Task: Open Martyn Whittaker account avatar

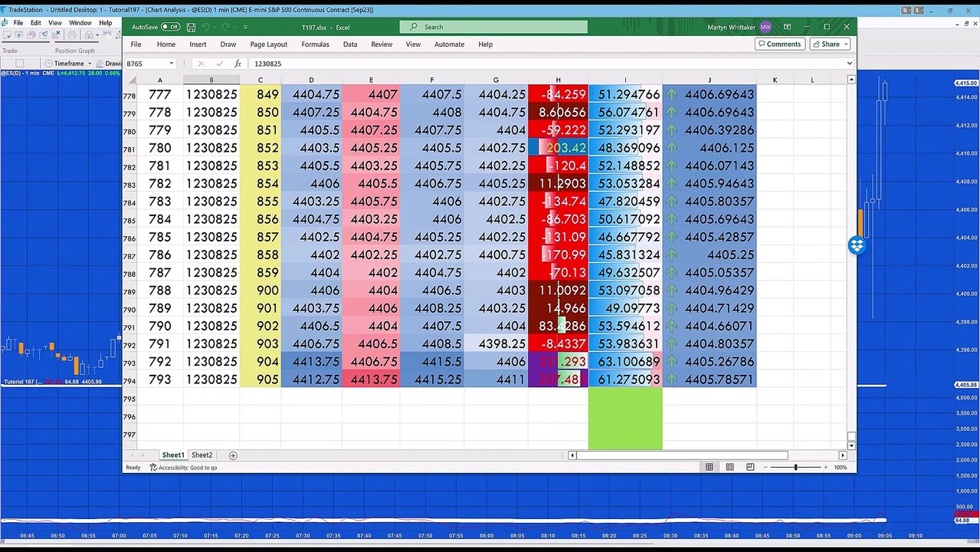Action: pos(765,27)
